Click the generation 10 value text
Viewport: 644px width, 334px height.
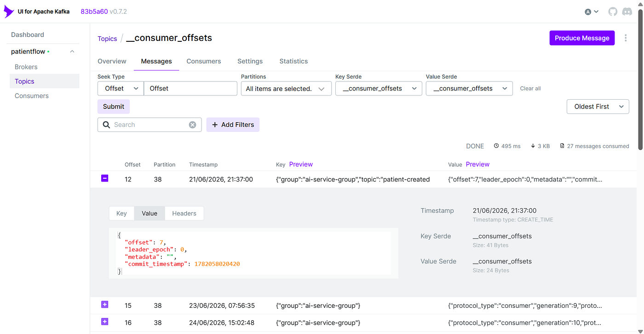(x=525, y=323)
